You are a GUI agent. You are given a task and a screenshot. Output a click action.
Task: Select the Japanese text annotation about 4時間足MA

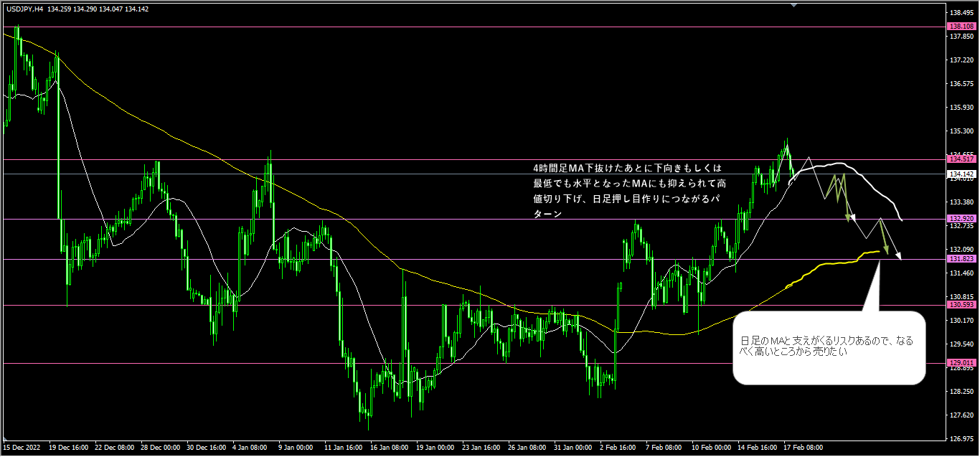(x=624, y=190)
